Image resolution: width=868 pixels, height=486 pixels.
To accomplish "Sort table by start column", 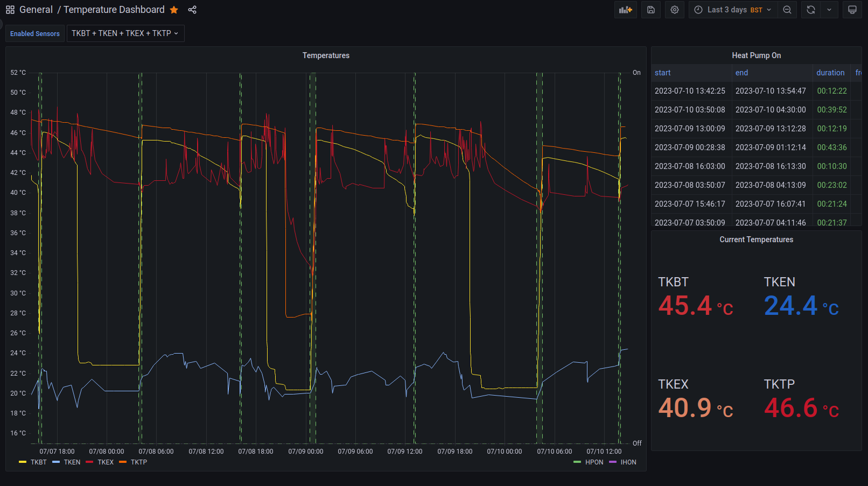I will coord(663,73).
